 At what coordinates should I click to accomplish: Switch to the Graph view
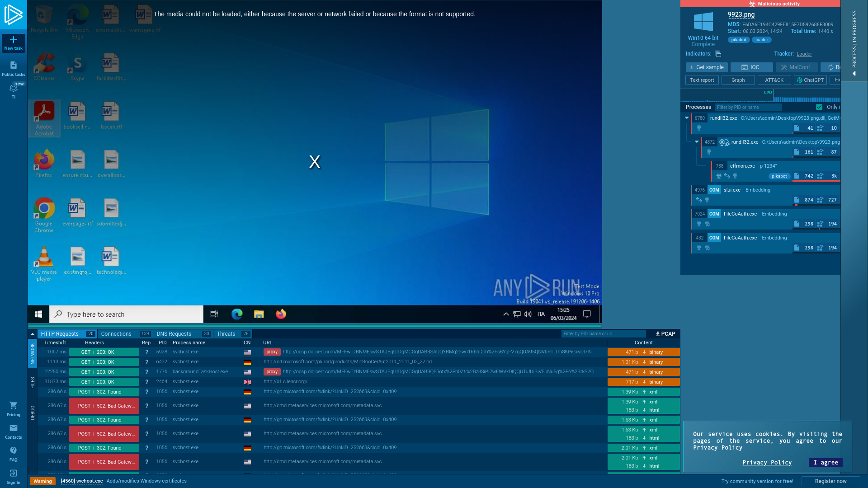tap(738, 80)
